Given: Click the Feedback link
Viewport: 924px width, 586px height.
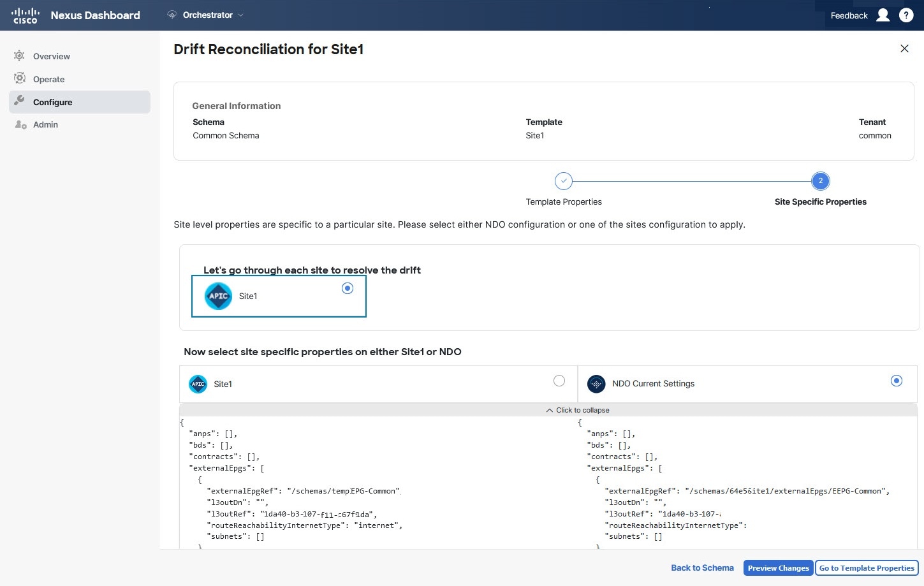Looking at the screenshot, I should [849, 15].
